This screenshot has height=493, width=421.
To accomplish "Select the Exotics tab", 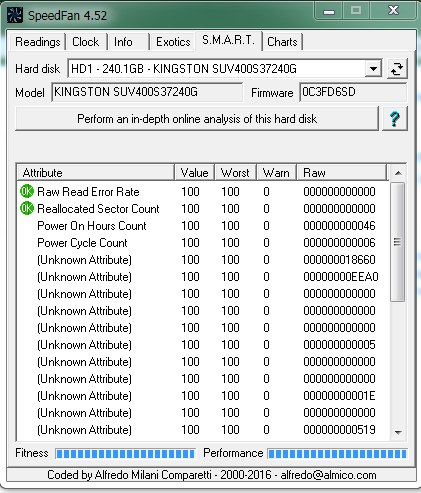I will tap(173, 42).
